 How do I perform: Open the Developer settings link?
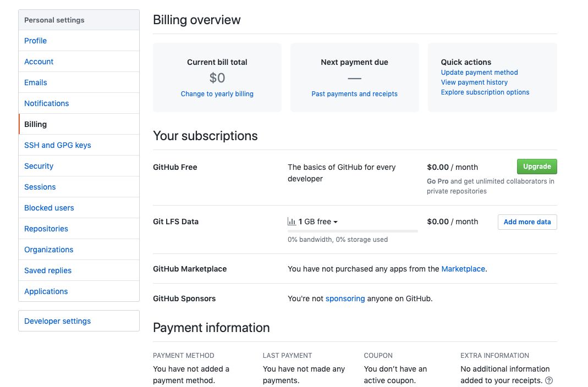[x=57, y=321]
